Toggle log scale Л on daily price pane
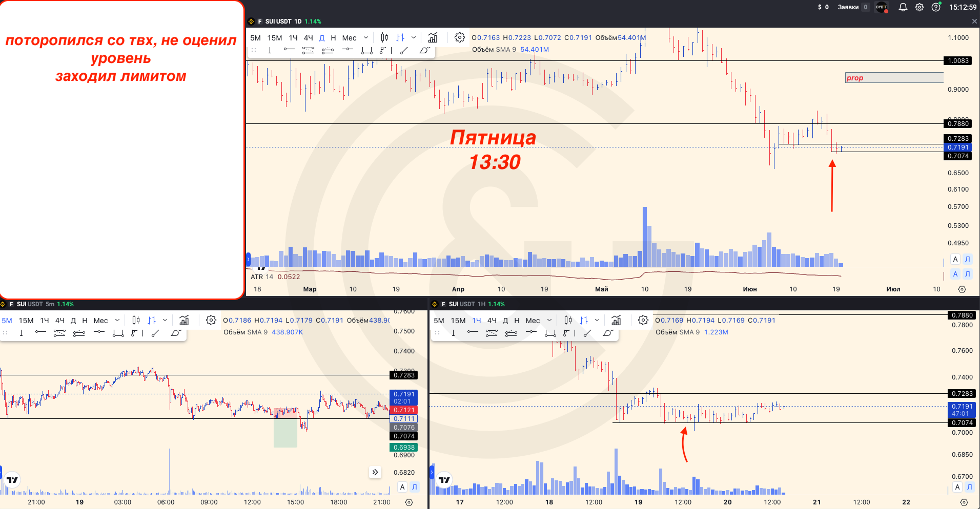 click(968, 259)
